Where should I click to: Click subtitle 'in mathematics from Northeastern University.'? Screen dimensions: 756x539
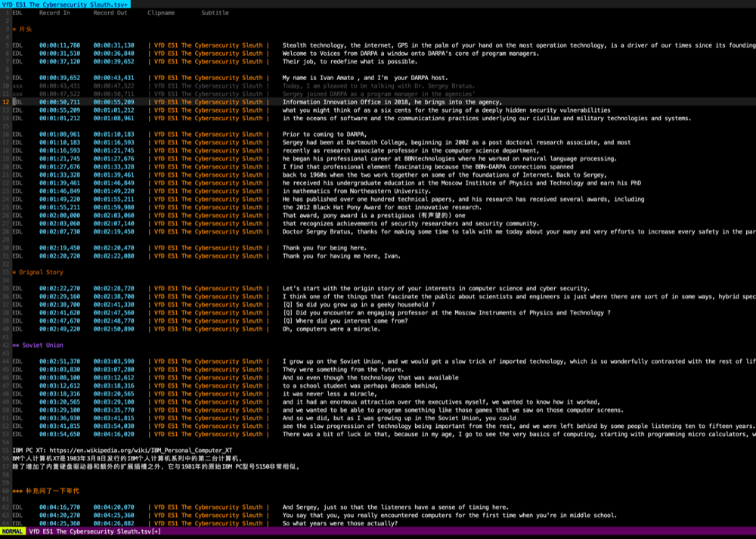pos(357,191)
